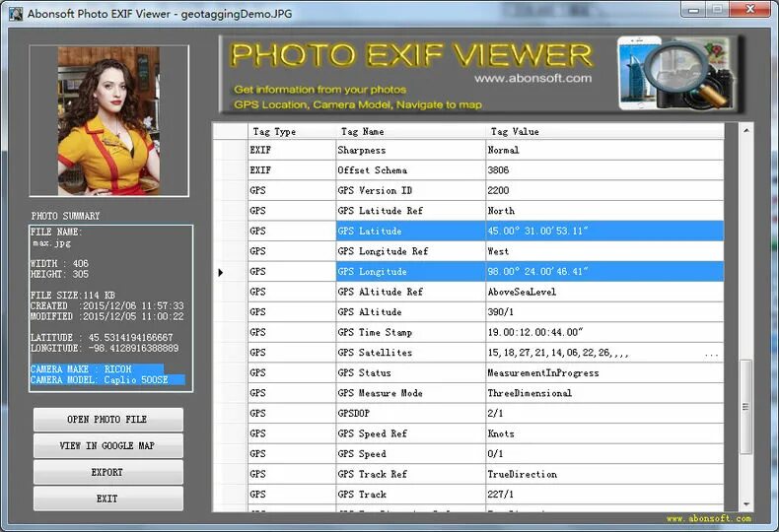Click the Tag Name column header
The height and width of the screenshot is (532, 779).
411,131
